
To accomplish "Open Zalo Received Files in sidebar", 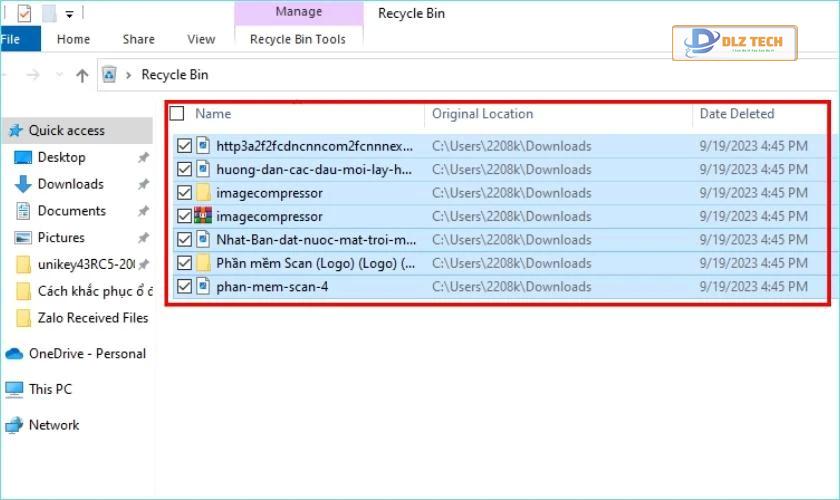I will (93, 318).
